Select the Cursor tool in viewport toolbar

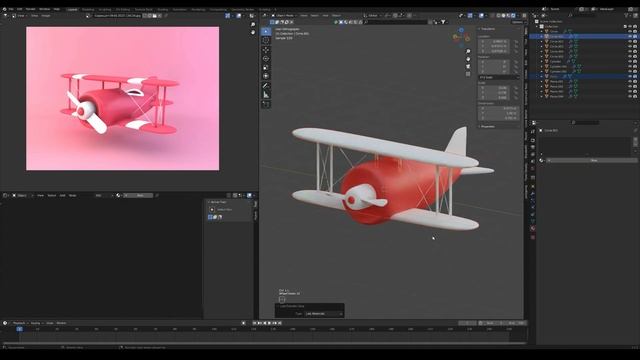(266, 40)
